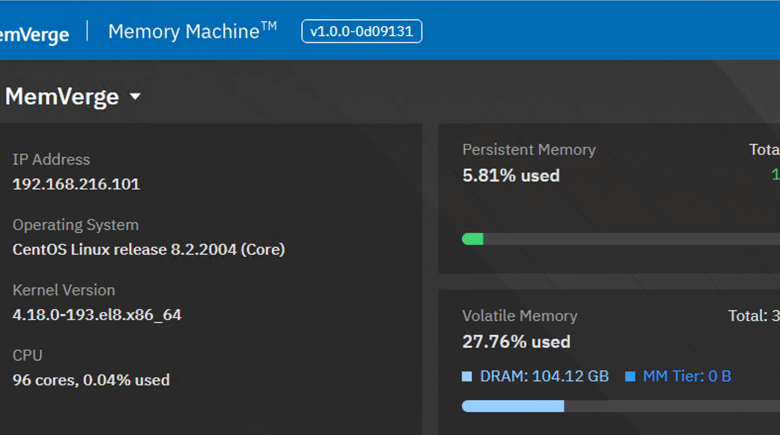Click the 96 cores, 0.04% used value
This screenshot has width=780, height=435.
tap(91, 380)
